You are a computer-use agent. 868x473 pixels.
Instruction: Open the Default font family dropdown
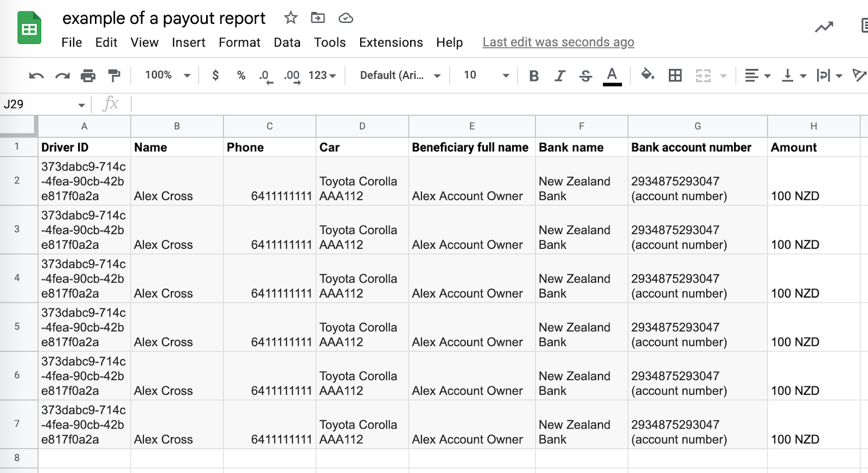[x=400, y=75]
